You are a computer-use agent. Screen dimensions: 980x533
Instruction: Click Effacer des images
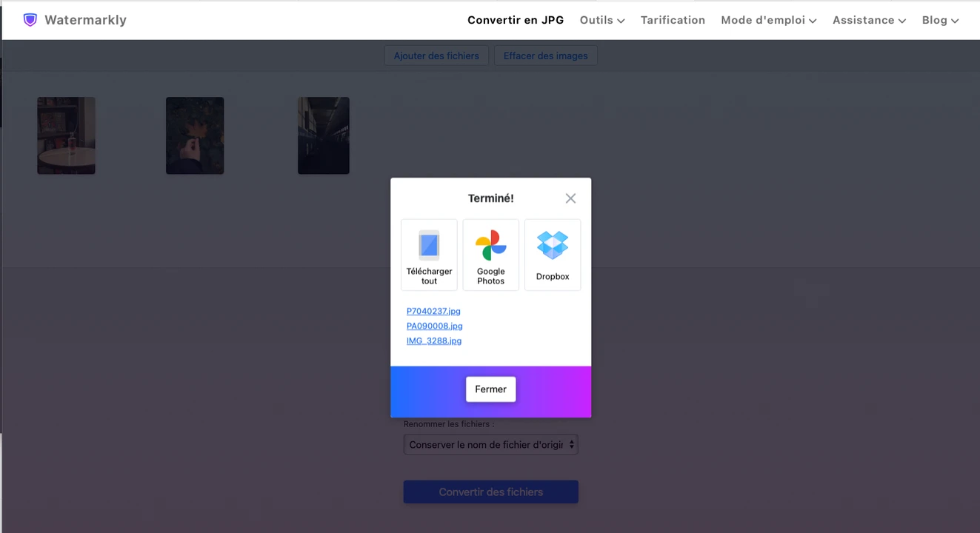tap(545, 55)
